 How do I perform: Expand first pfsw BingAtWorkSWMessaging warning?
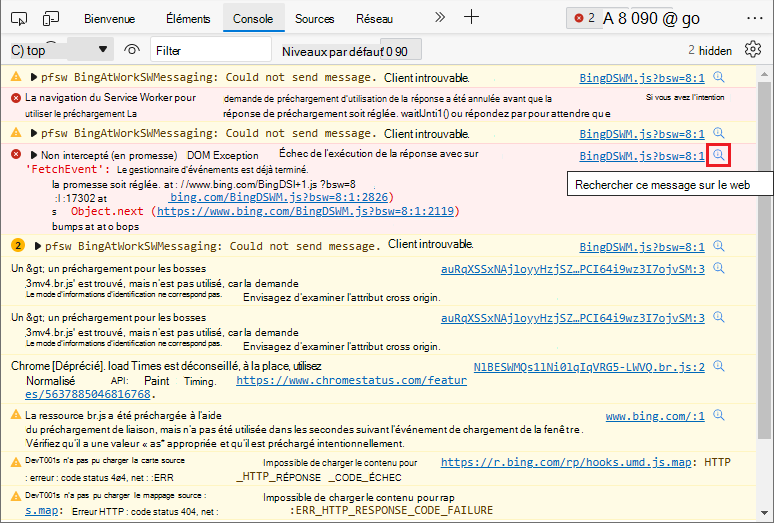(34, 77)
